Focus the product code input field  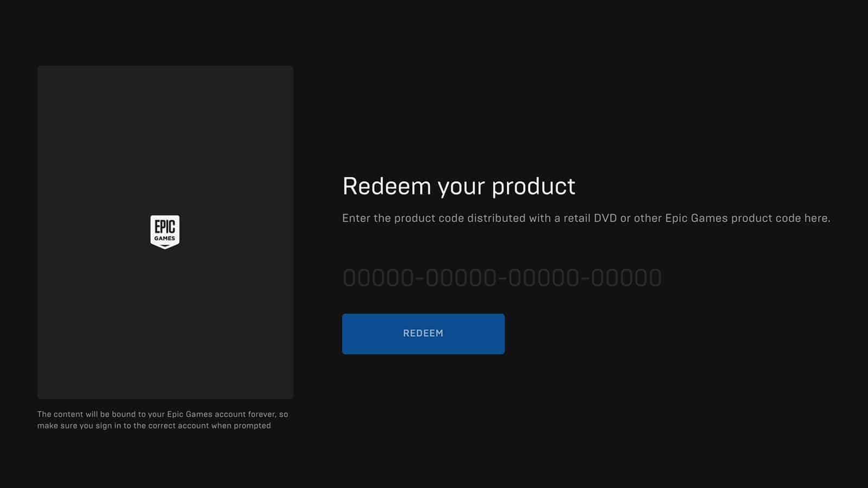pyautogui.click(x=502, y=278)
